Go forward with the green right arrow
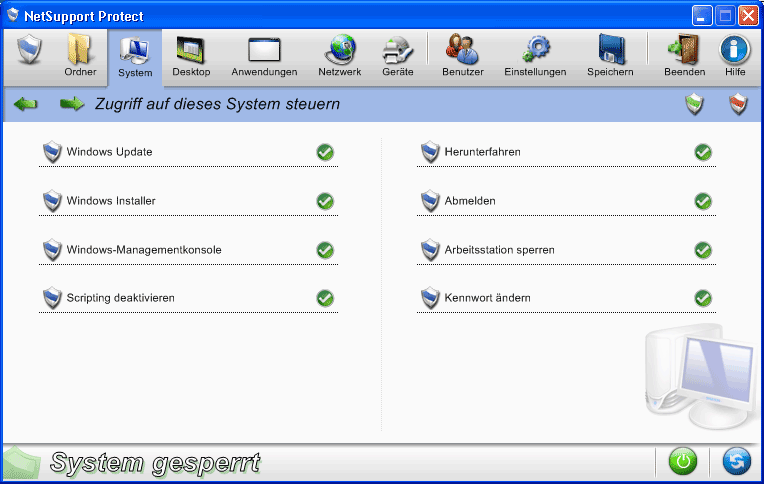Image resolution: width=764 pixels, height=484 pixels. (x=72, y=104)
